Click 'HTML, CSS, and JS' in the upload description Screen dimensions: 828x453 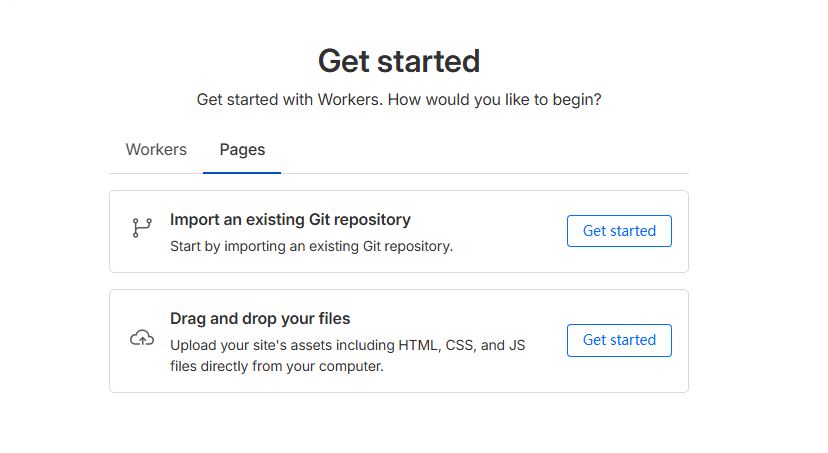(x=462, y=345)
